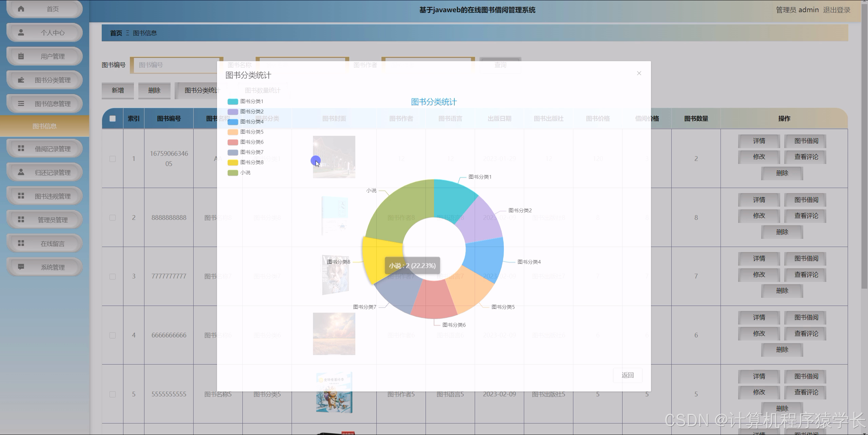Click the 返回 button in dialog
Image resolution: width=868 pixels, height=435 pixels.
627,375
